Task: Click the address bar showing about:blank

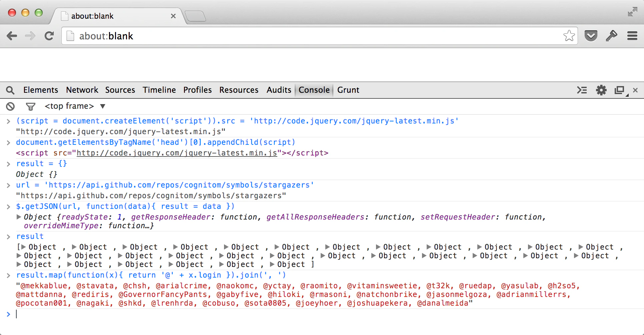Action: [x=319, y=36]
